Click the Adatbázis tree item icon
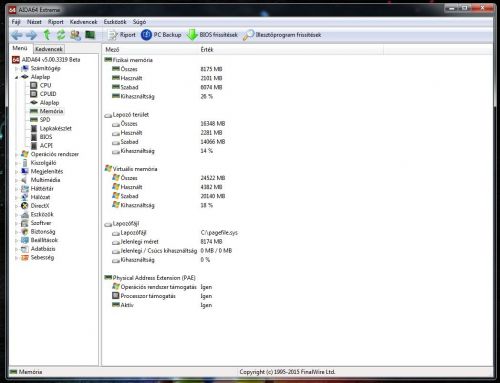 tap(25, 249)
